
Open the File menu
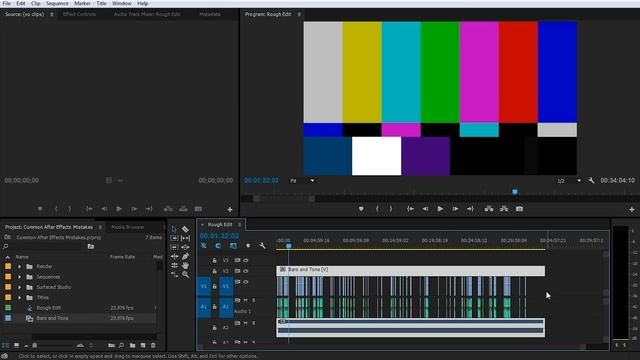[7, 3]
